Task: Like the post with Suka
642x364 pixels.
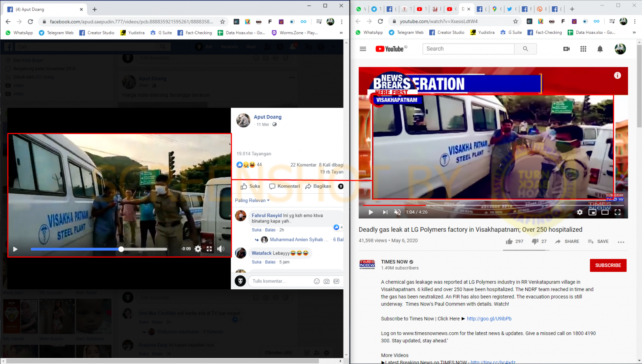Action: (x=250, y=186)
